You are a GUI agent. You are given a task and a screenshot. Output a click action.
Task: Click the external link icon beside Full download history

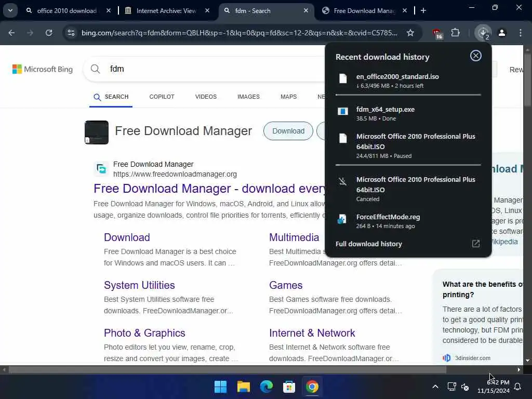(x=476, y=244)
